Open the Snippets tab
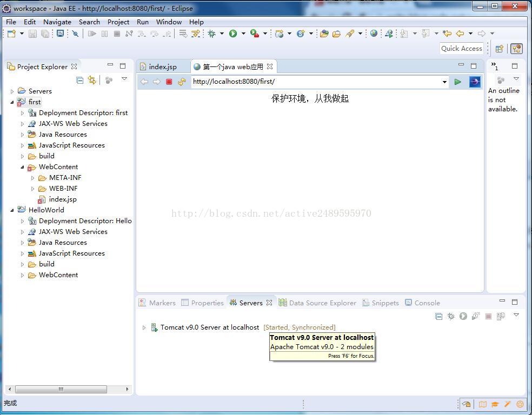532x415 pixels. coord(381,303)
